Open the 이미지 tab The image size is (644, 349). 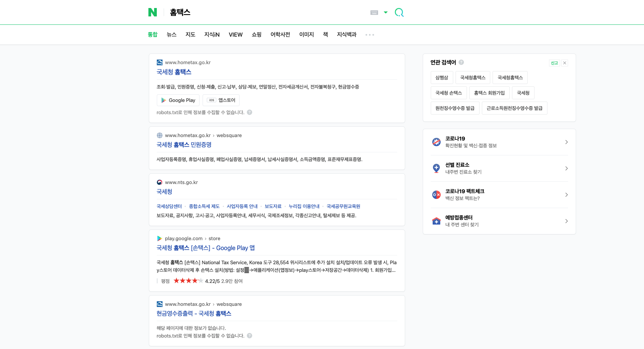(x=306, y=34)
